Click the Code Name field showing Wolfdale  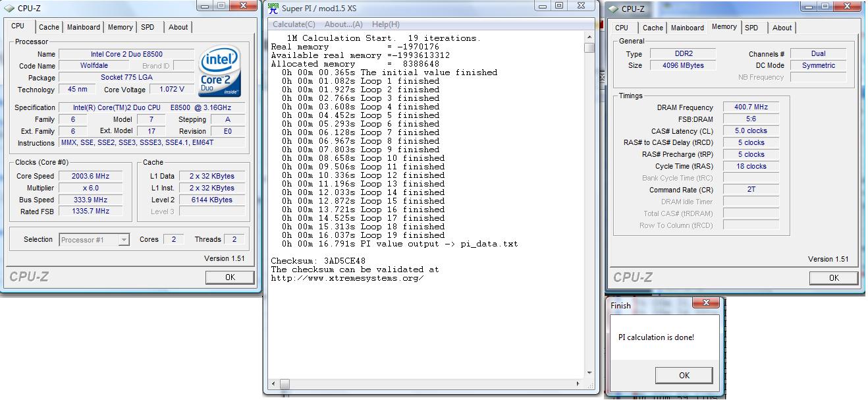tap(94, 66)
